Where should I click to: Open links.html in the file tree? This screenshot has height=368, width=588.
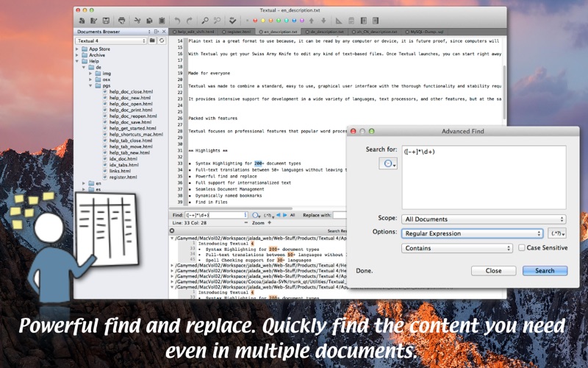[x=120, y=171]
